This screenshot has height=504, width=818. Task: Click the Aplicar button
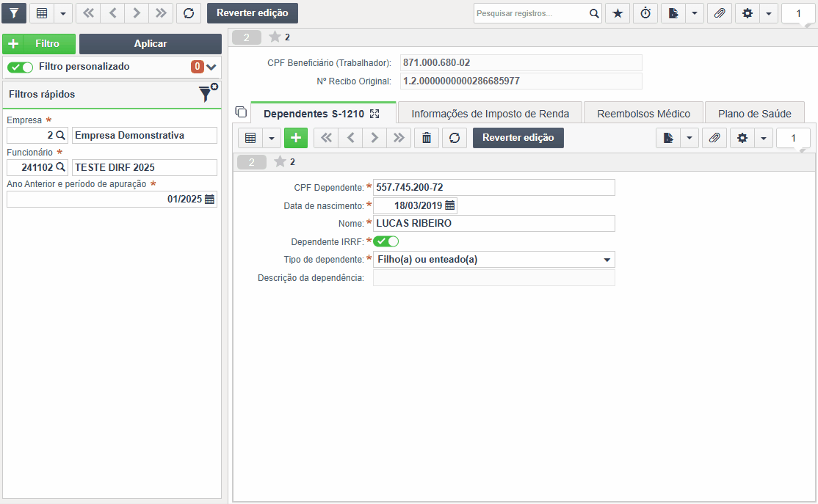click(x=151, y=44)
